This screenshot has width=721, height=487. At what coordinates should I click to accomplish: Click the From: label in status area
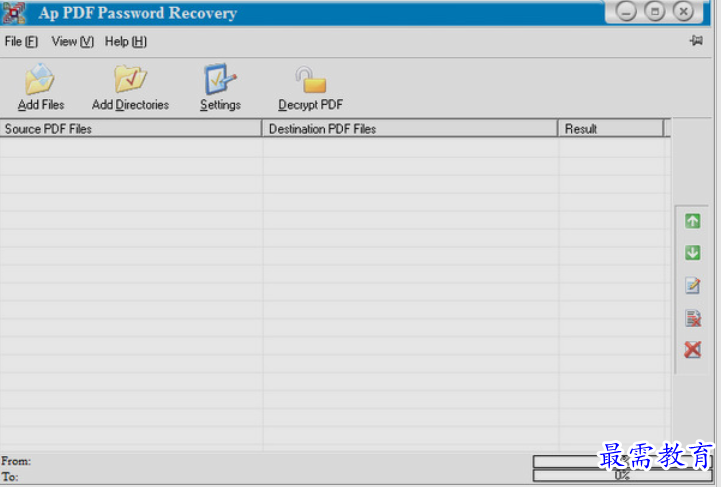pyautogui.click(x=16, y=461)
